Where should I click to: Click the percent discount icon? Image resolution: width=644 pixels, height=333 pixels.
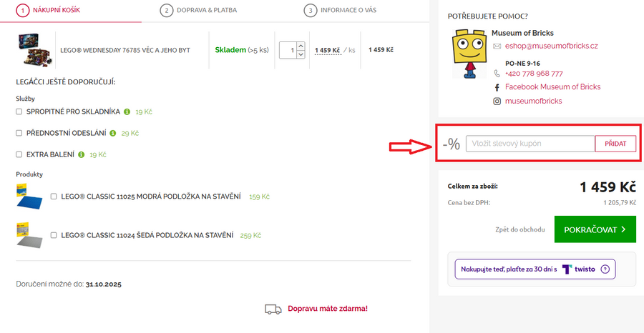click(x=452, y=144)
